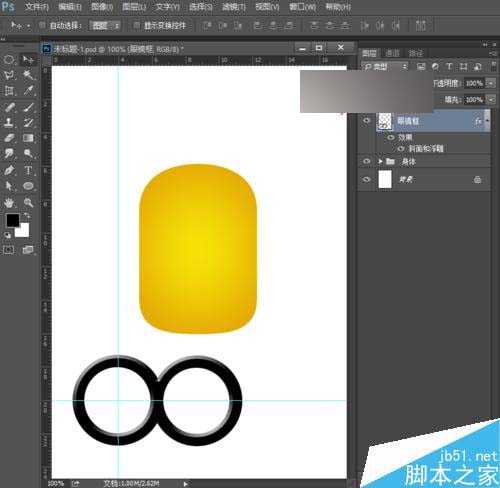Select the Eyedropper tool
Viewport: 500px width, 488px height.
(x=28, y=90)
